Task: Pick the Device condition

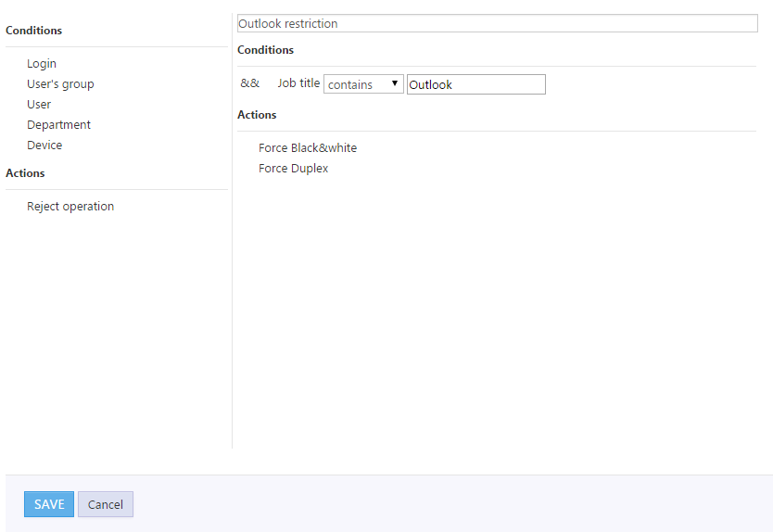Action: [x=44, y=146]
